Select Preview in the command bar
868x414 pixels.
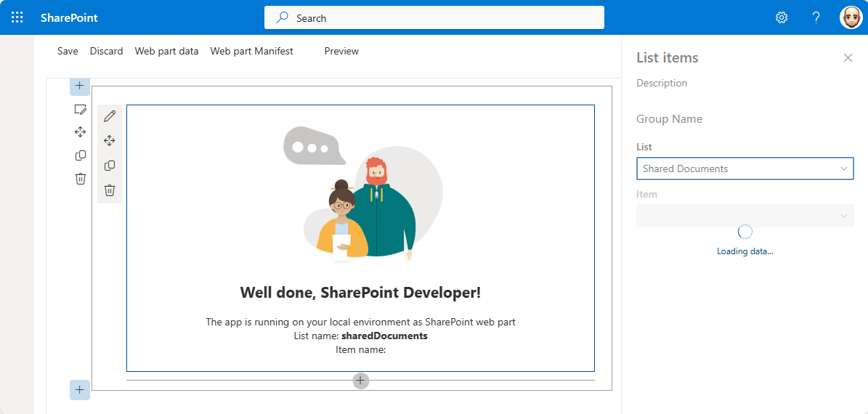pos(341,51)
